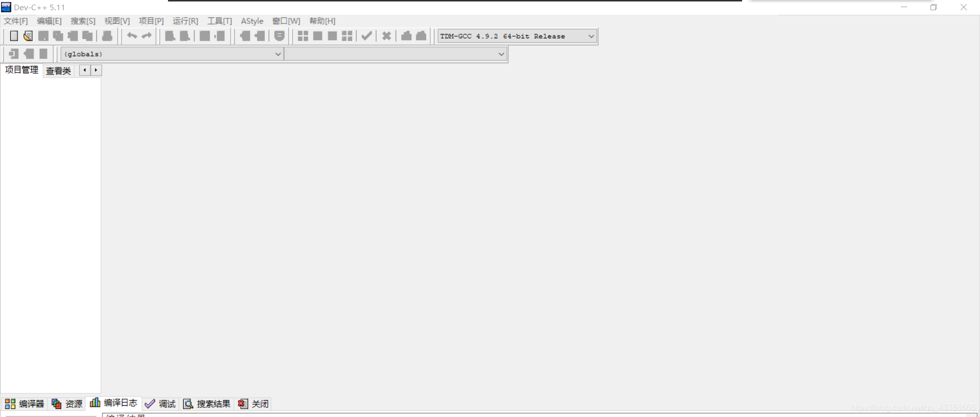Expand the (globals) class dropdown

tap(172, 54)
